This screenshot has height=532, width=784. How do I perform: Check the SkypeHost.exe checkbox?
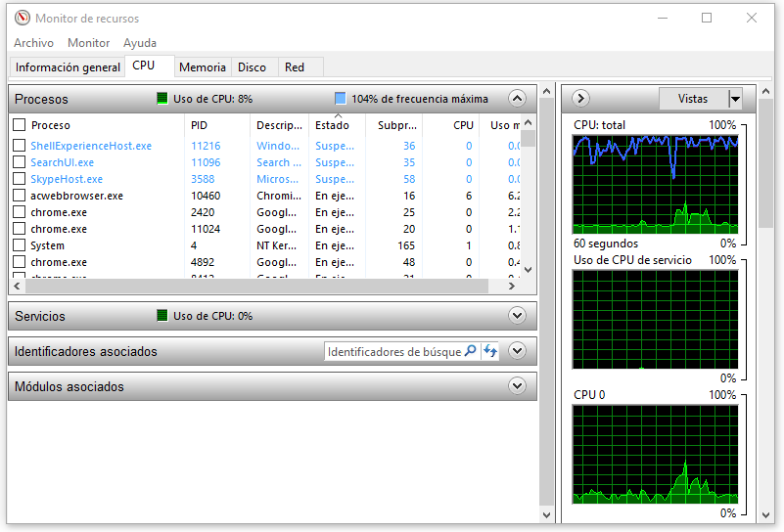coord(19,179)
